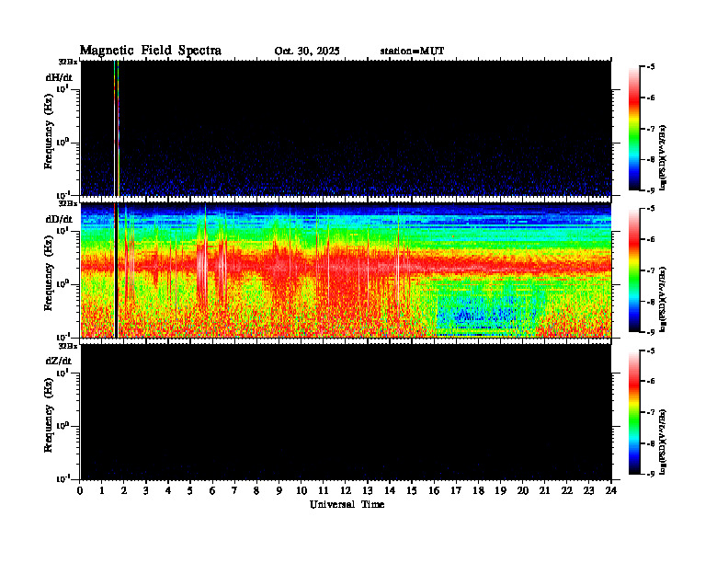Image resolution: width=728 pixels, height=563 pixels.
Task: Click the "-9" value on dZ/dt color bar
Action: pos(651,474)
